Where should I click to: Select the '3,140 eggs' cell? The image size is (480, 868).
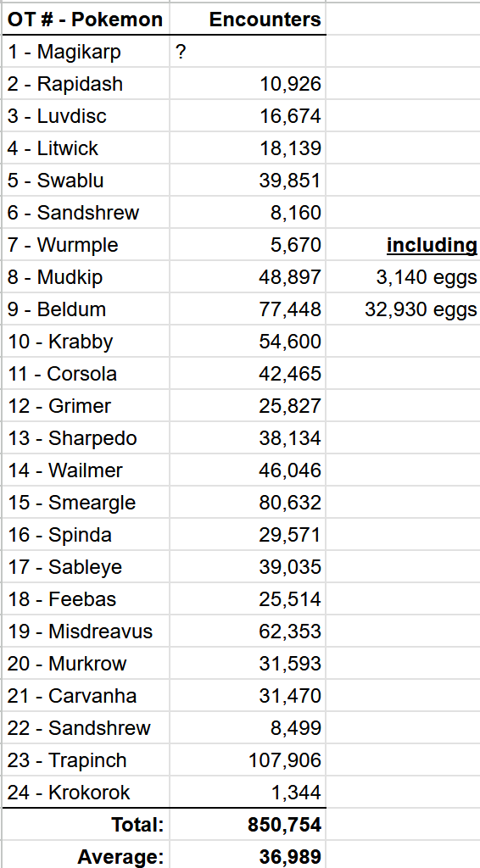point(403,277)
